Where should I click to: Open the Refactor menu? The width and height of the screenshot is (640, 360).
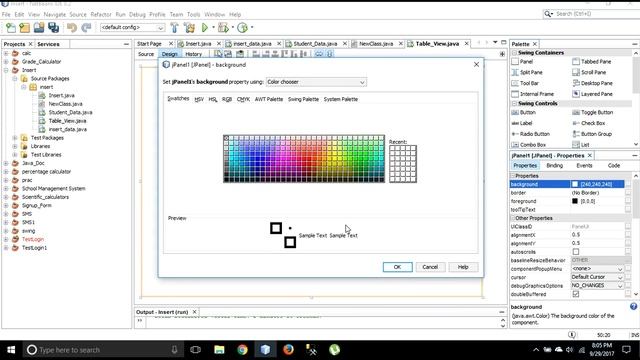click(x=101, y=14)
